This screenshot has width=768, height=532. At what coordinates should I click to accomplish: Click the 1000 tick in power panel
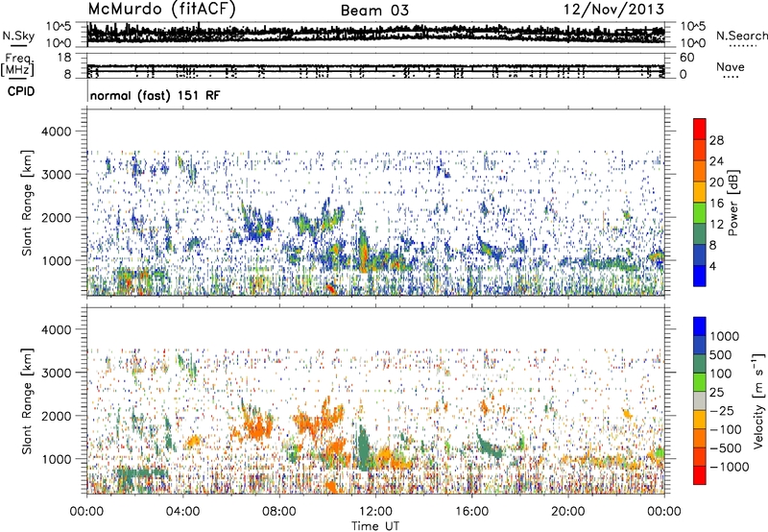(x=57, y=260)
